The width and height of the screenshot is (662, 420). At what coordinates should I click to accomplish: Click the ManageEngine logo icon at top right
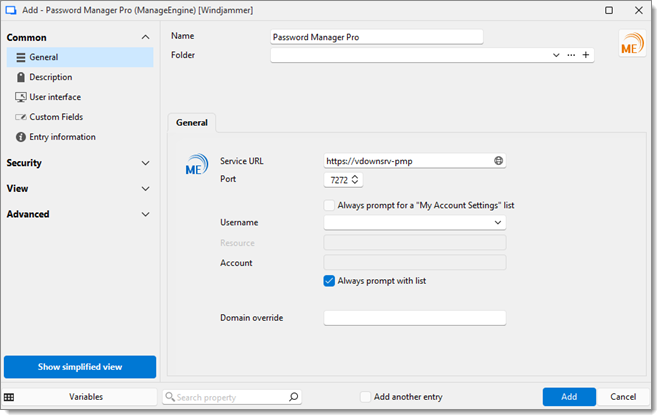(x=632, y=46)
